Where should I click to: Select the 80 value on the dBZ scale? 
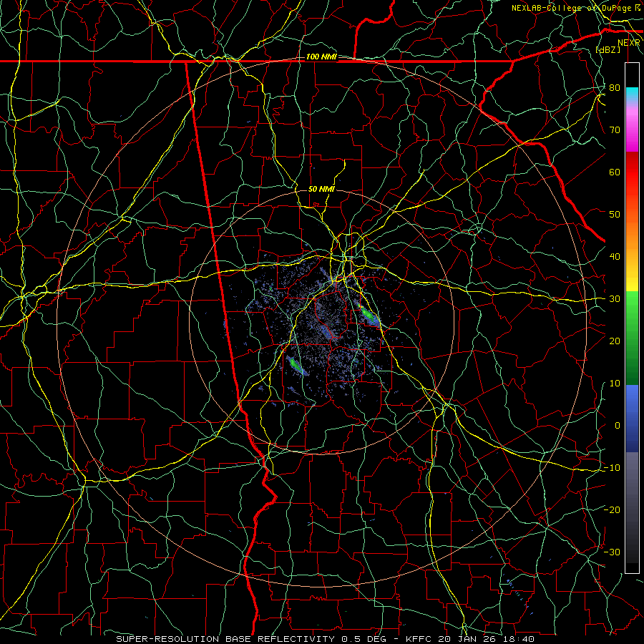[x=615, y=88]
